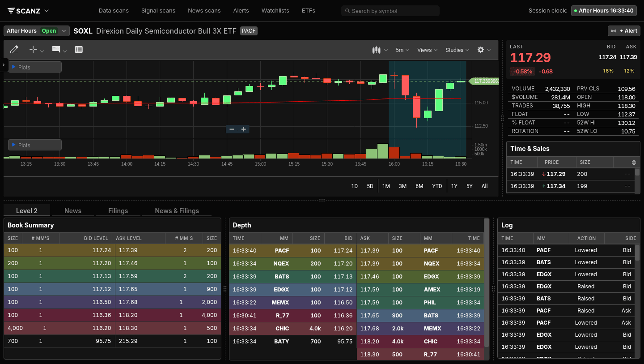Viewport: 644px width, 364px height.
Task: Expand Plots on the price chart
Action: (x=35, y=67)
